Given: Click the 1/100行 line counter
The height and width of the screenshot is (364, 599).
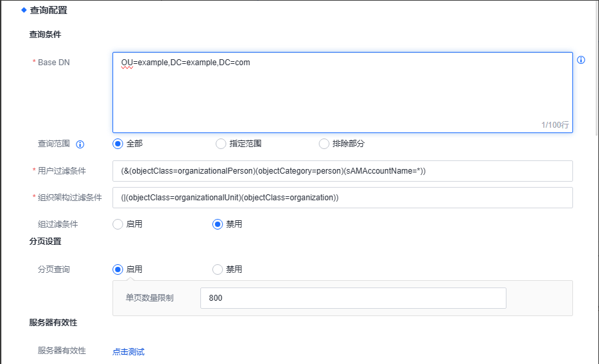Looking at the screenshot, I should tap(554, 124).
